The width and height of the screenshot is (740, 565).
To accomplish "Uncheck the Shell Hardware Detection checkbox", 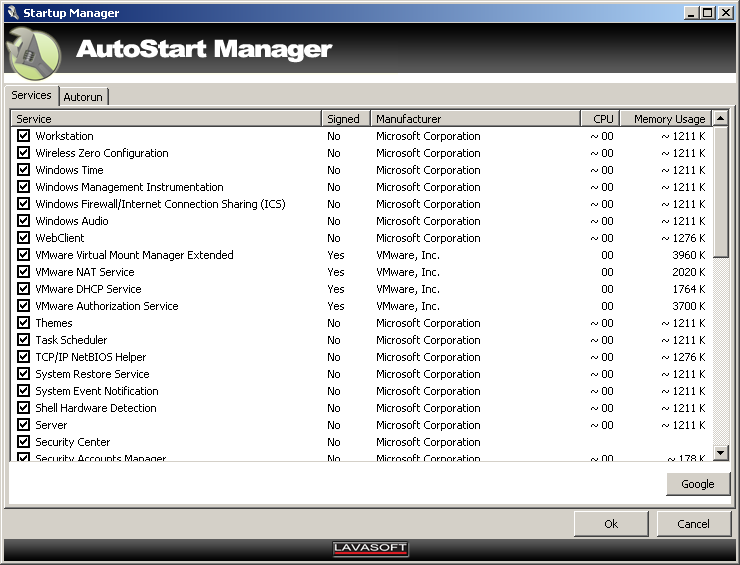I will tap(23, 407).
